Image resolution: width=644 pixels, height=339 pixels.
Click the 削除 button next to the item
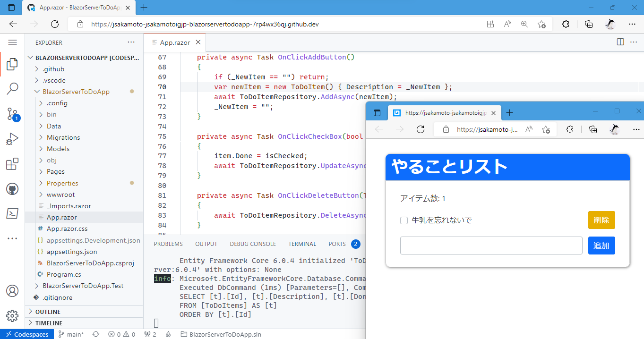pos(601,220)
